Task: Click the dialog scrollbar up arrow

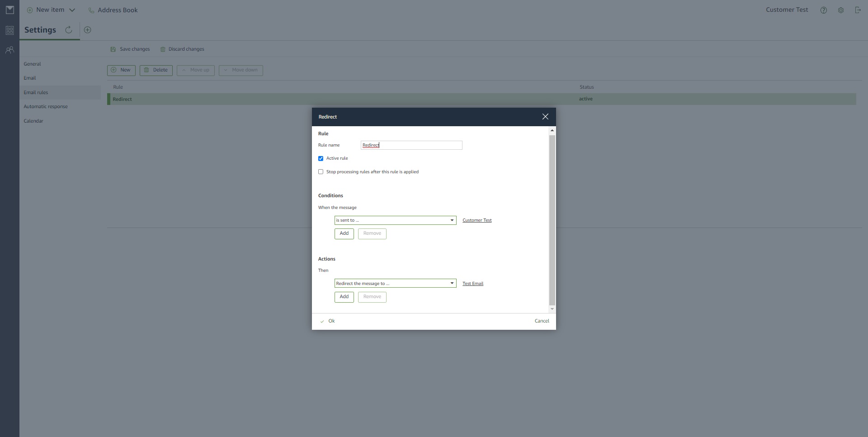Action: click(552, 130)
